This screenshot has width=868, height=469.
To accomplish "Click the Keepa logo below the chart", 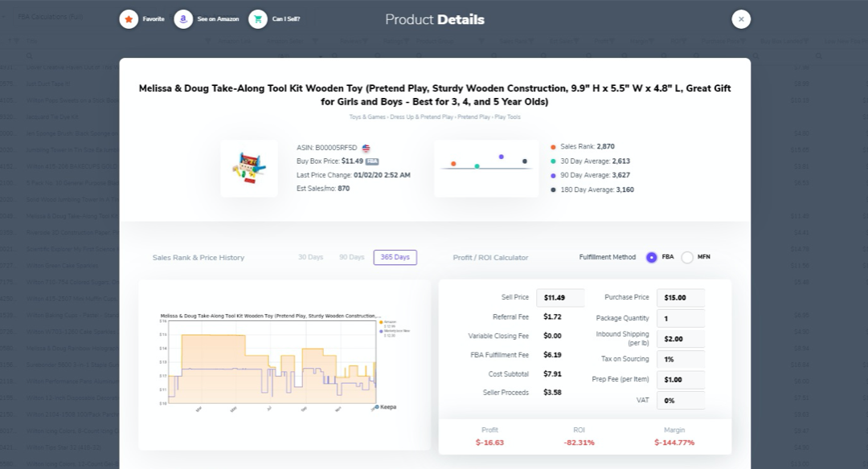I will 386,407.
